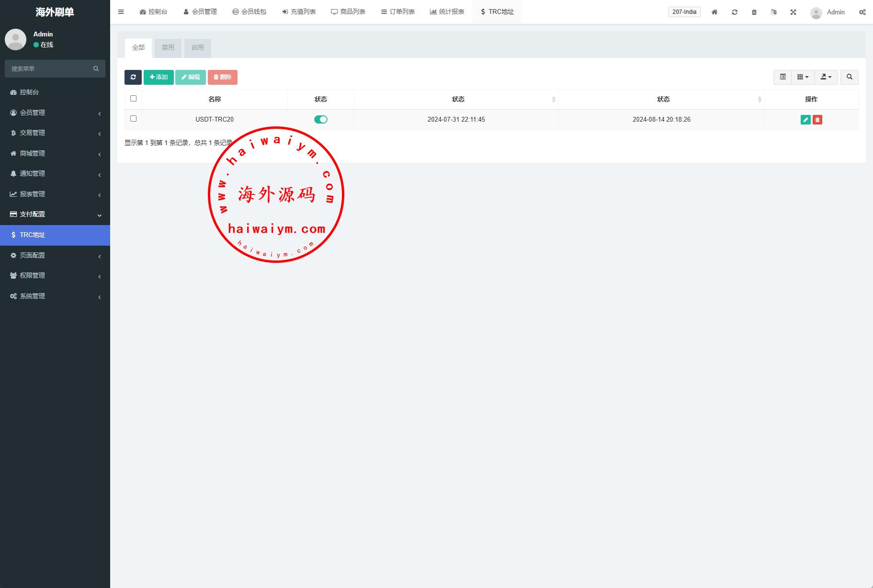Open the export dropdown button
The width and height of the screenshot is (873, 588).
(826, 77)
